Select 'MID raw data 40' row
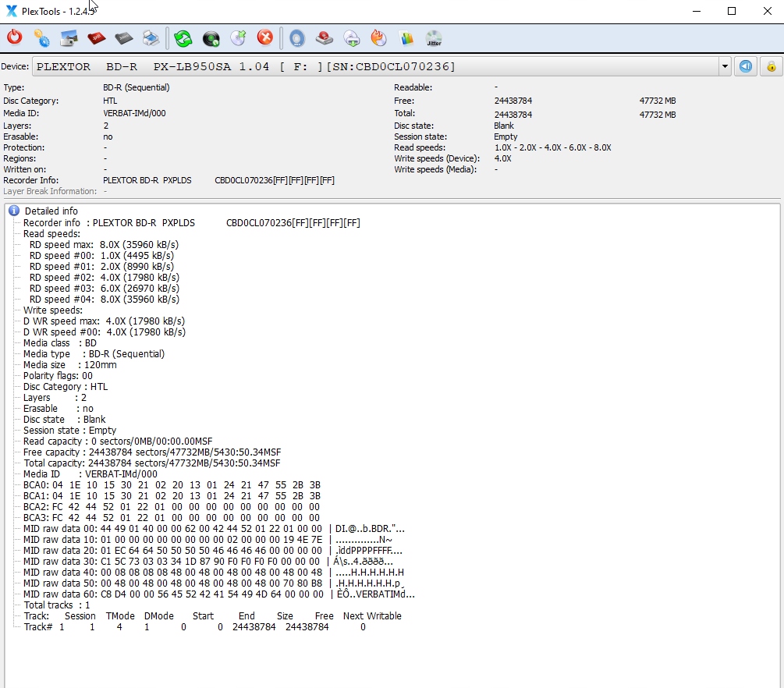The image size is (784, 688). pos(214,573)
